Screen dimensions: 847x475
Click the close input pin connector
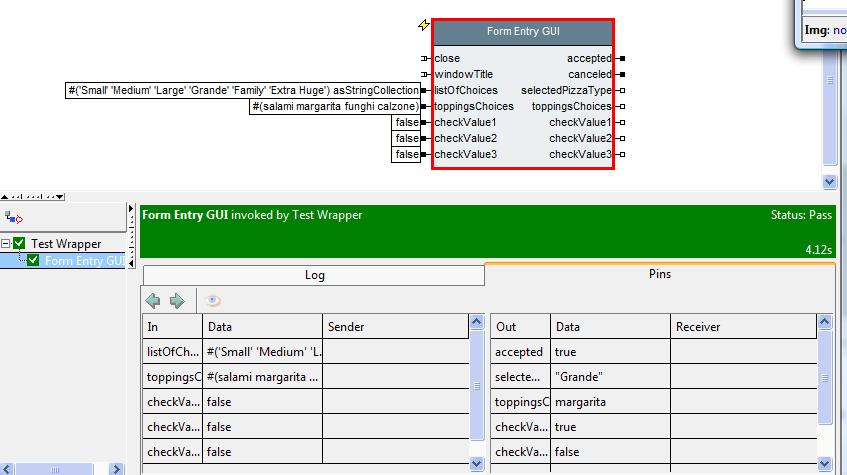pyautogui.click(x=425, y=59)
